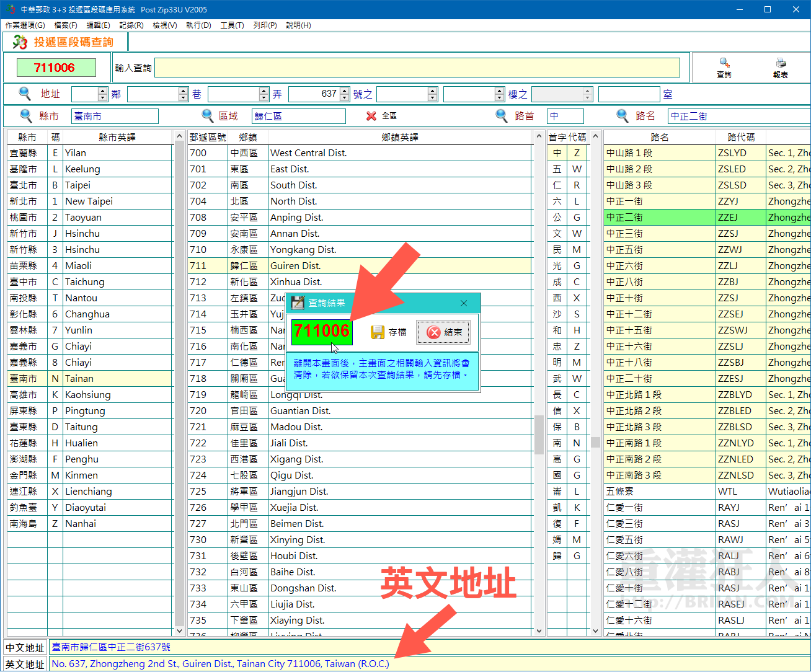Open the 檔案(F) menu
Image resolution: width=811 pixels, height=672 pixels.
click(66, 25)
